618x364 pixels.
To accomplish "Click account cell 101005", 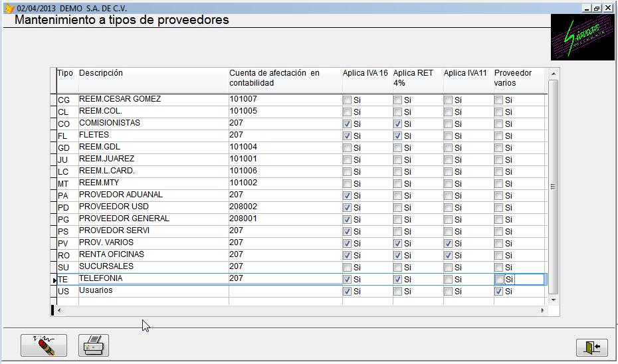I will coord(285,112).
